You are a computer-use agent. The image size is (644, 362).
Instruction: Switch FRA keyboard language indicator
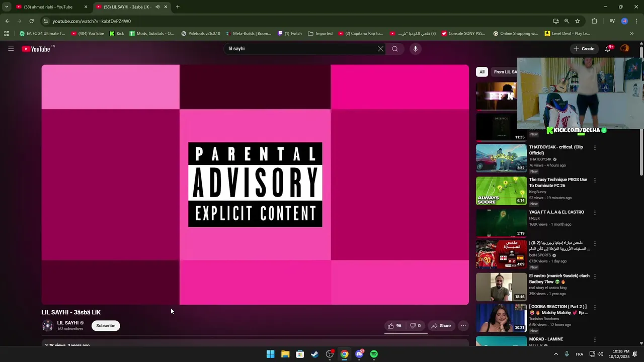[580, 354]
